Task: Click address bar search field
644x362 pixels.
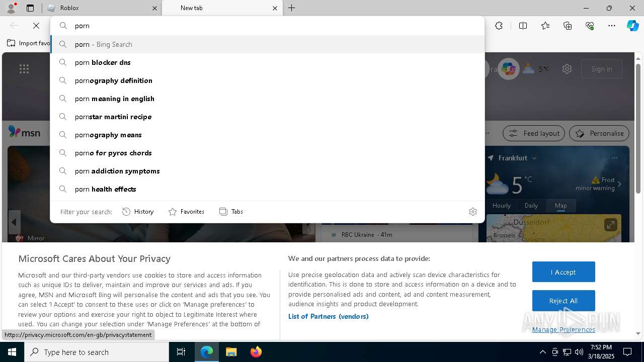Action: click(x=267, y=26)
